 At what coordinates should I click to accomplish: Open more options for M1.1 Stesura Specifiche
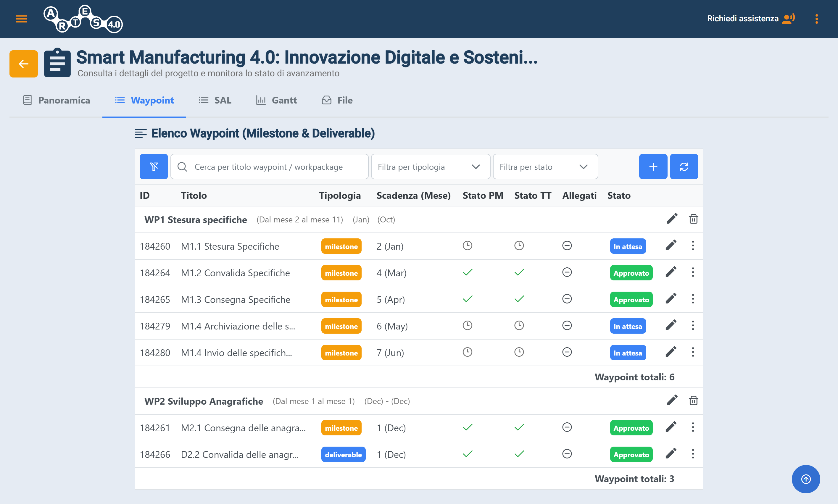(693, 245)
